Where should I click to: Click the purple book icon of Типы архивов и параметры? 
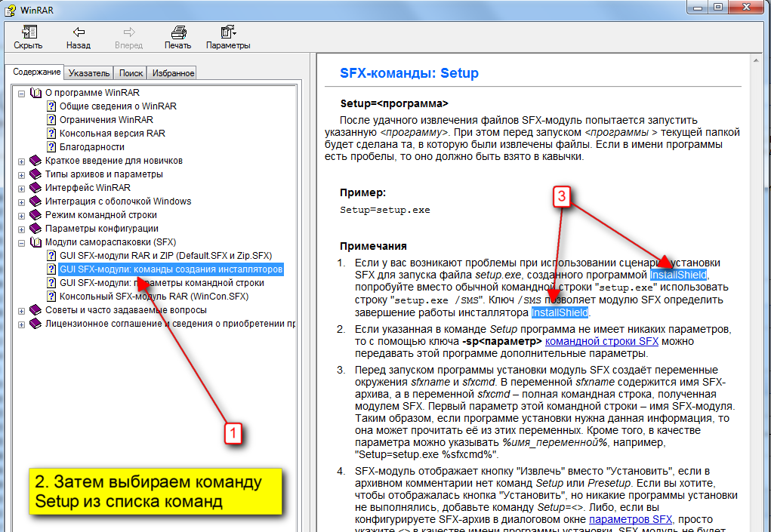click(35, 174)
